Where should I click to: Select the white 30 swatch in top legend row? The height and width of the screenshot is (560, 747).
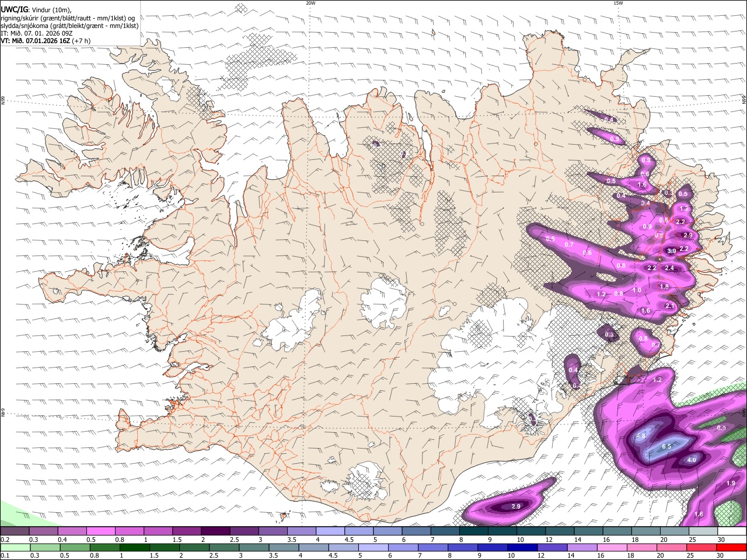coord(732,531)
